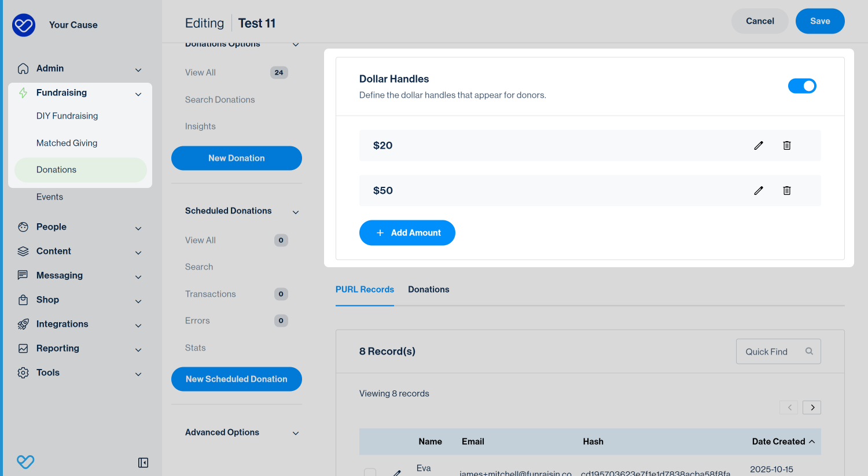868x476 pixels.
Task: Click the Integrations rocket icon
Action: coord(23,324)
